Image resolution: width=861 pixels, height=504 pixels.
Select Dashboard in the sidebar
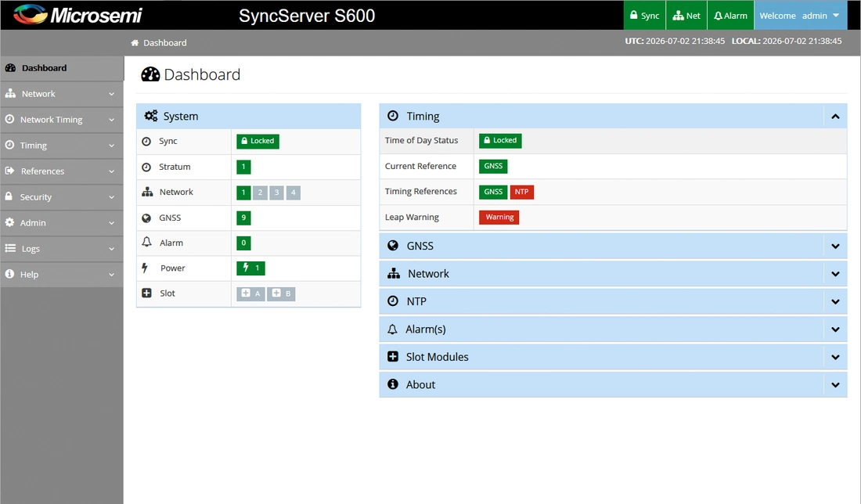point(62,68)
